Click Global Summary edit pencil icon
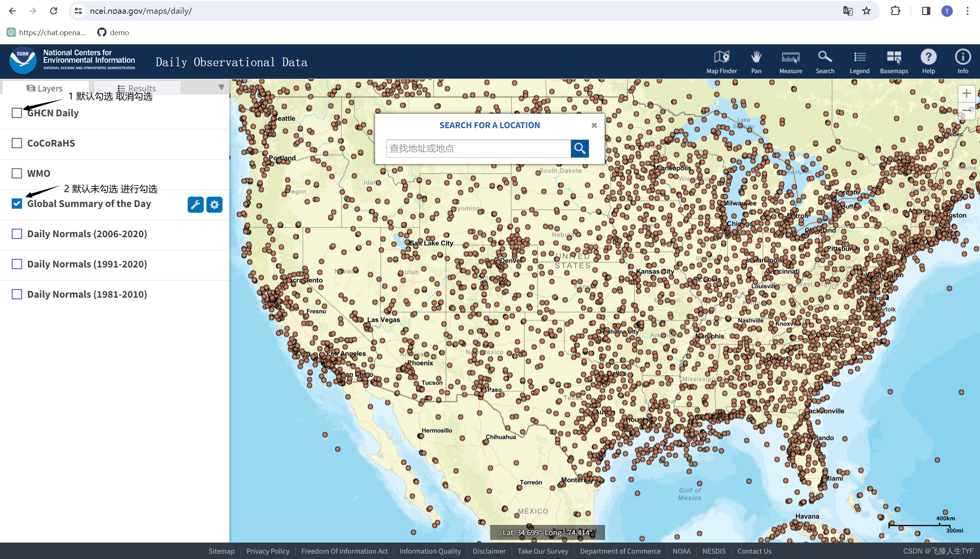 (x=195, y=204)
